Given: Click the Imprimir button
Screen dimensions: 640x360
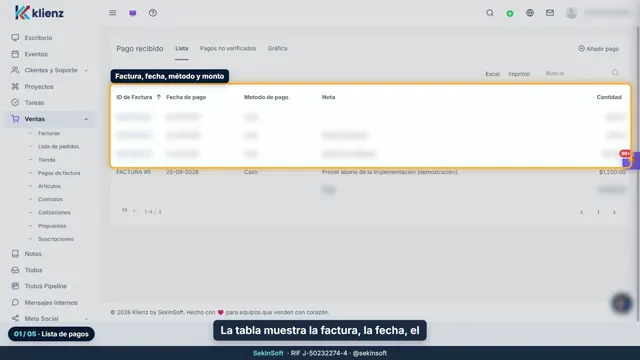Looking at the screenshot, I should 519,74.
